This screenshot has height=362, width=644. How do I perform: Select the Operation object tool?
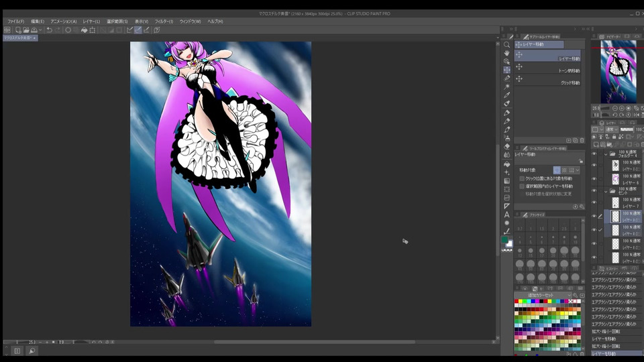(x=507, y=62)
